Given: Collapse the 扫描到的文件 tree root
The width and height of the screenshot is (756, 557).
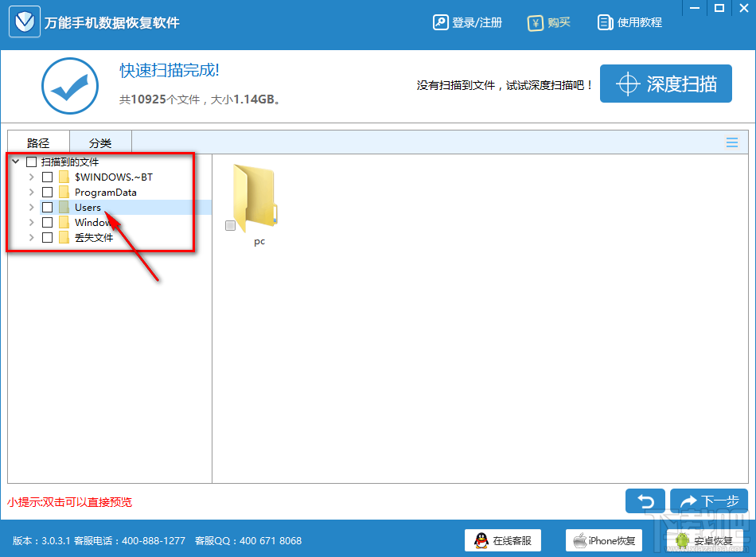Looking at the screenshot, I should [14, 162].
